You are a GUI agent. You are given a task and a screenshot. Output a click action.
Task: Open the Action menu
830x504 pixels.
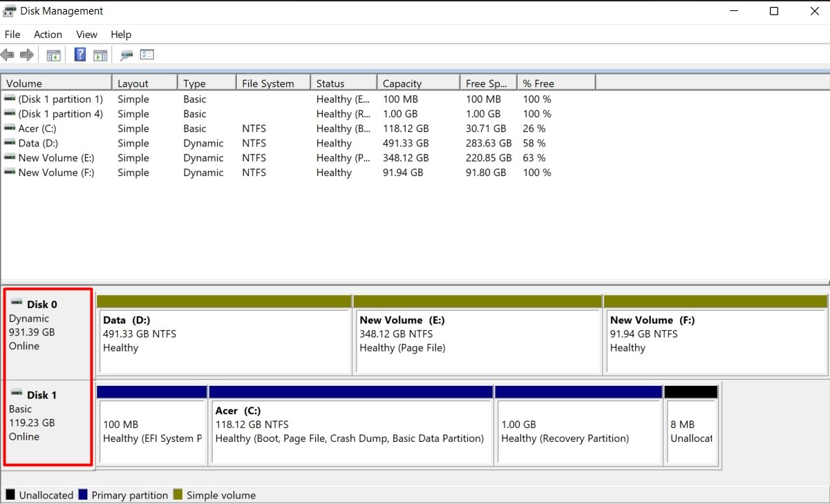[48, 35]
